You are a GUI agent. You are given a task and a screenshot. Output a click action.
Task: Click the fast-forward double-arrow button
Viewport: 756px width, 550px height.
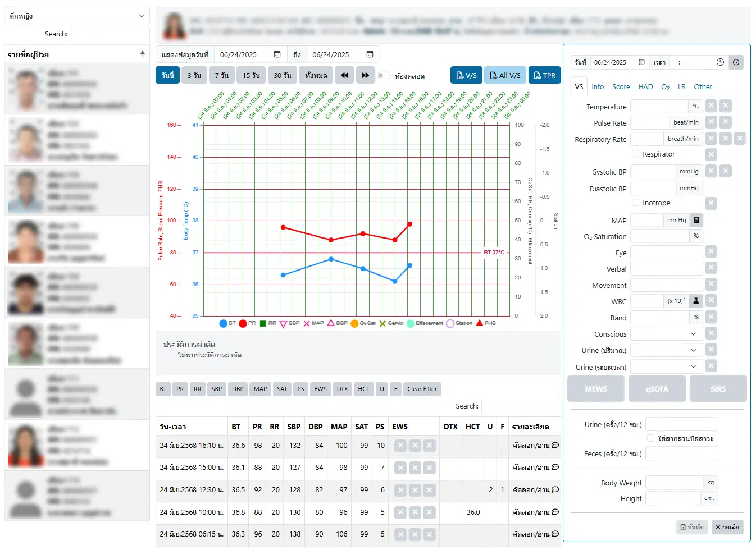[x=365, y=75]
